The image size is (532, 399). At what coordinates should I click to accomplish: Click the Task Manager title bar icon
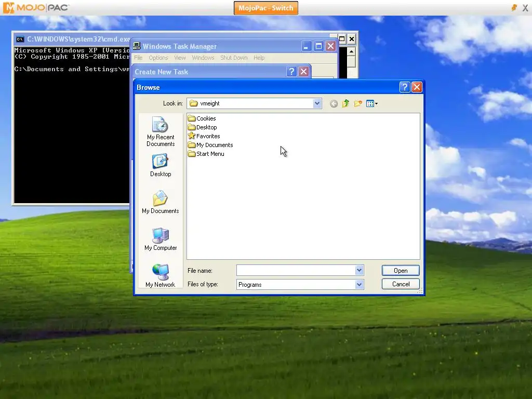(x=137, y=46)
